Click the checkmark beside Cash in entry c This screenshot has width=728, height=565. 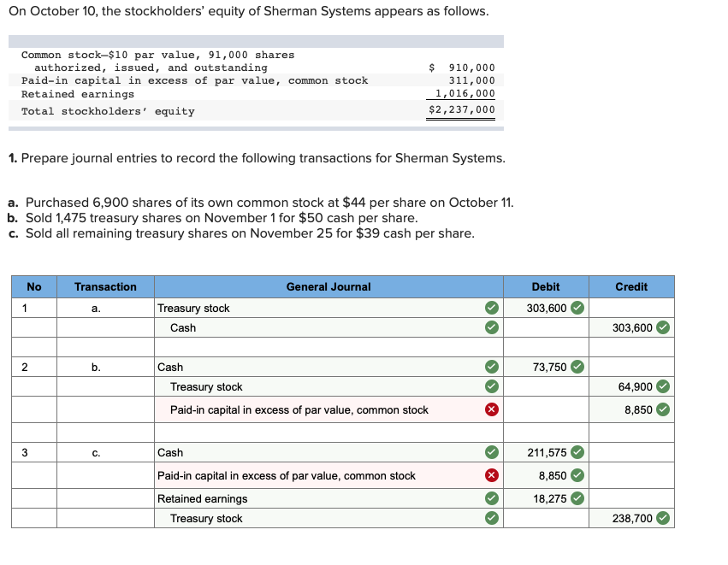pyautogui.click(x=490, y=452)
